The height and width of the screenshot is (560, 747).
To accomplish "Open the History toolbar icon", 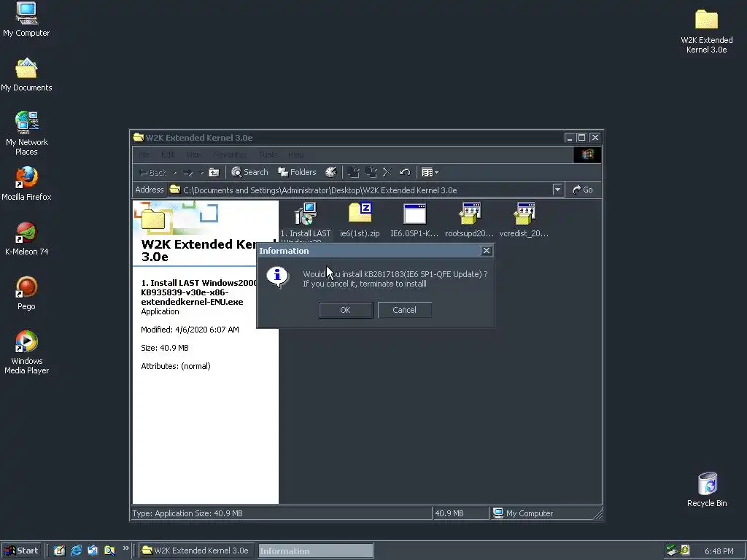I will 331,172.
